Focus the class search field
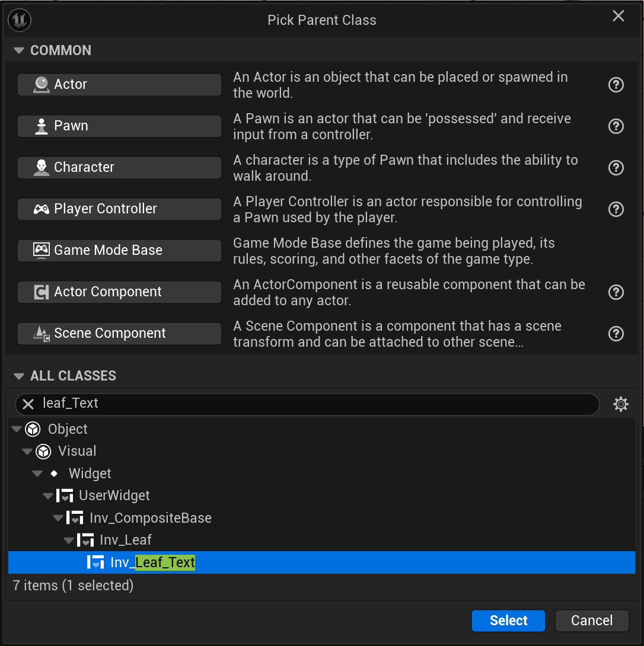The width and height of the screenshot is (644, 646). tap(314, 404)
